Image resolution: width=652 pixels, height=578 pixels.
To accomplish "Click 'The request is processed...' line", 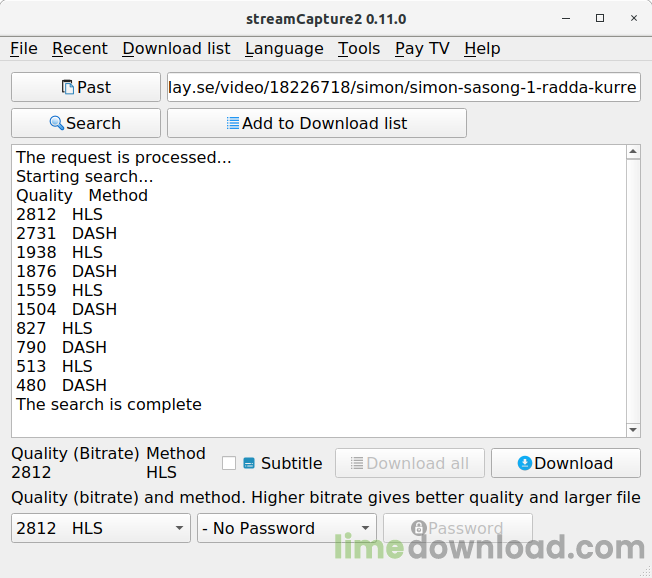I will click(124, 158).
